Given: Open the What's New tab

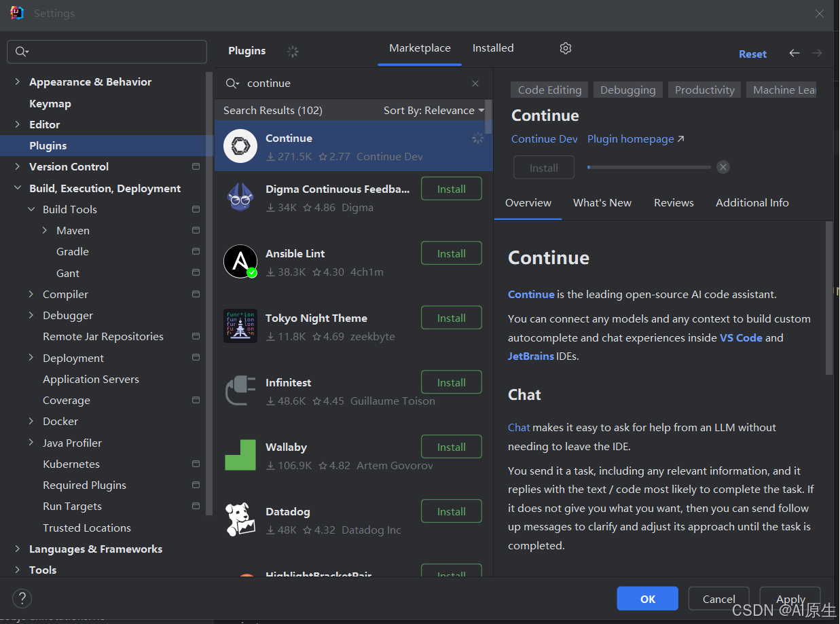Looking at the screenshot, I should click(602, 203).
